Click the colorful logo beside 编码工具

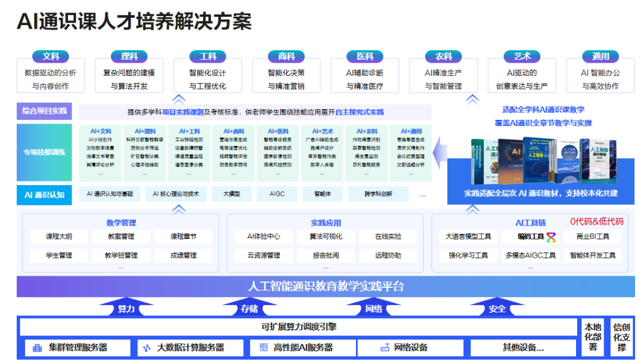551,237
